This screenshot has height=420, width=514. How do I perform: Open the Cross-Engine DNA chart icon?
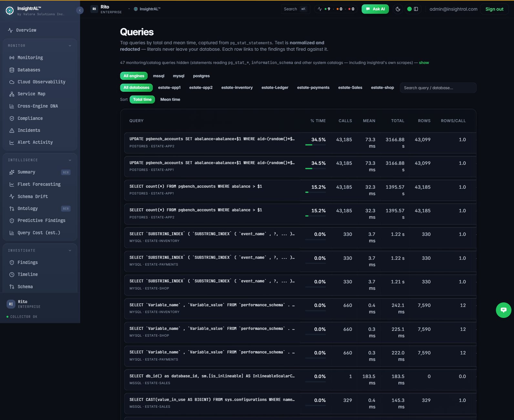12,106
